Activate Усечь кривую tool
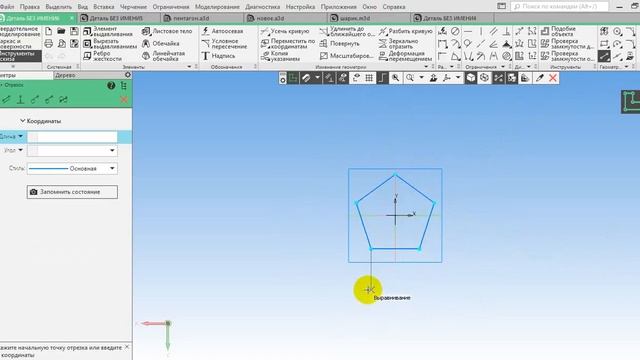The width and height of the screenshot is (640, 360). click(x=285, y=31)
